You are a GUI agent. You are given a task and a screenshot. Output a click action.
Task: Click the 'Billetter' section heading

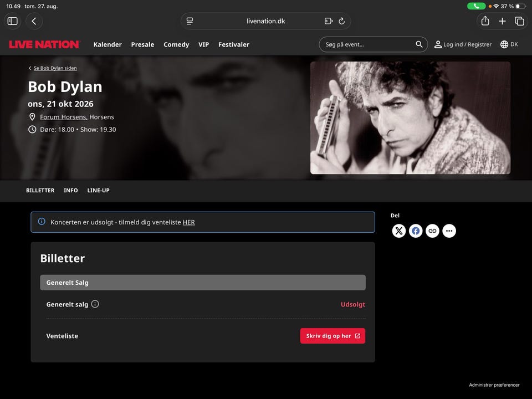63,258
